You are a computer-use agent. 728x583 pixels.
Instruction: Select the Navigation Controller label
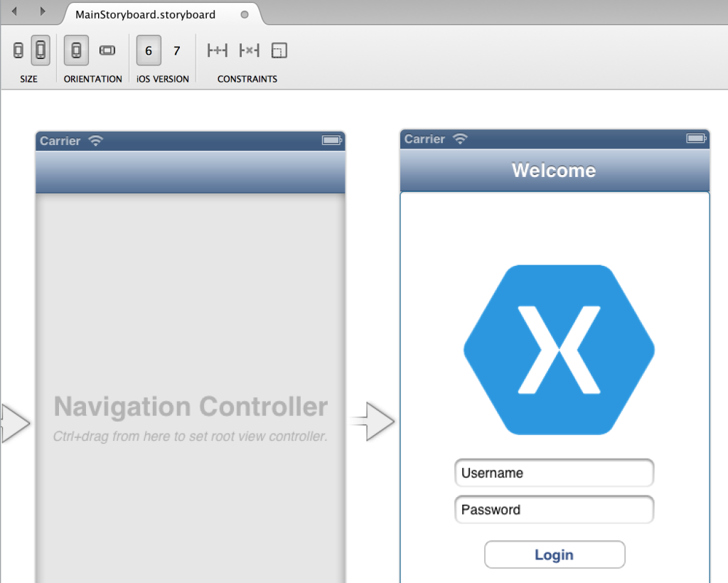click(x=191, y=407)
